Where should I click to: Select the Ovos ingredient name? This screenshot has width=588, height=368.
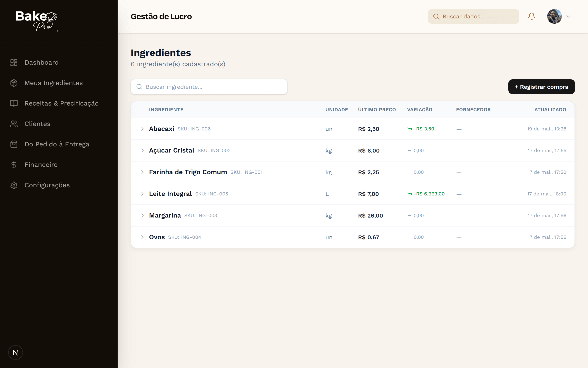pyautogui.click(x=157, y=237)
